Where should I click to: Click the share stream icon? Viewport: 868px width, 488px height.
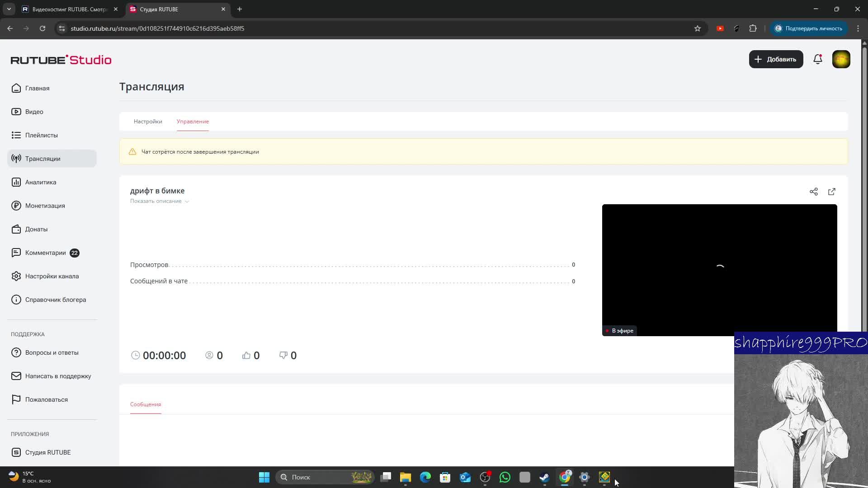coord(814,192)
